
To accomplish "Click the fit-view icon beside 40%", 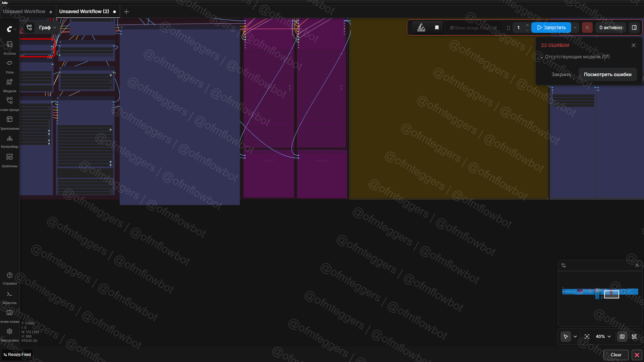I will point(587,337).
